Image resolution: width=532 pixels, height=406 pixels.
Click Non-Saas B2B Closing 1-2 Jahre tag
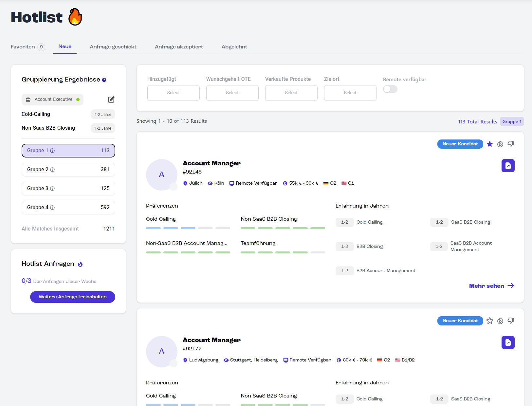coord(103,128)
